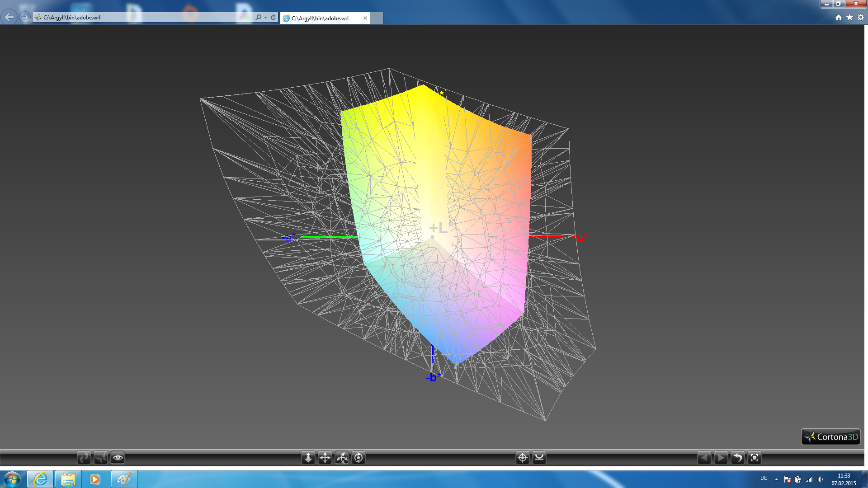The image size is (868, 488).
Task: Select the Cortona Walk navigation mode
Action: pyautogui.click(x=84, y=458)
